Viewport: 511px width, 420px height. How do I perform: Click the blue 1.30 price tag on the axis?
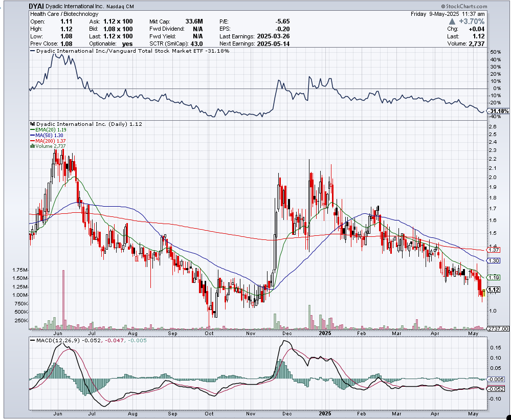tap(494, 260)
